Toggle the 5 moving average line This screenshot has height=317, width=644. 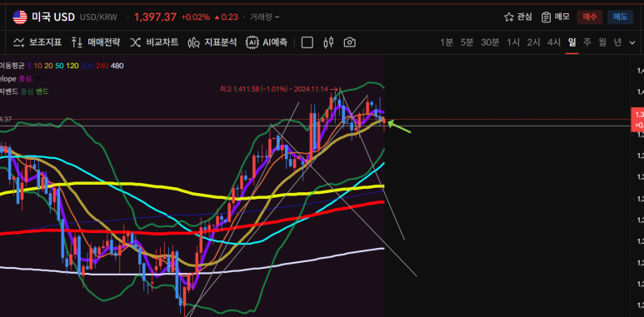(29, 66)
